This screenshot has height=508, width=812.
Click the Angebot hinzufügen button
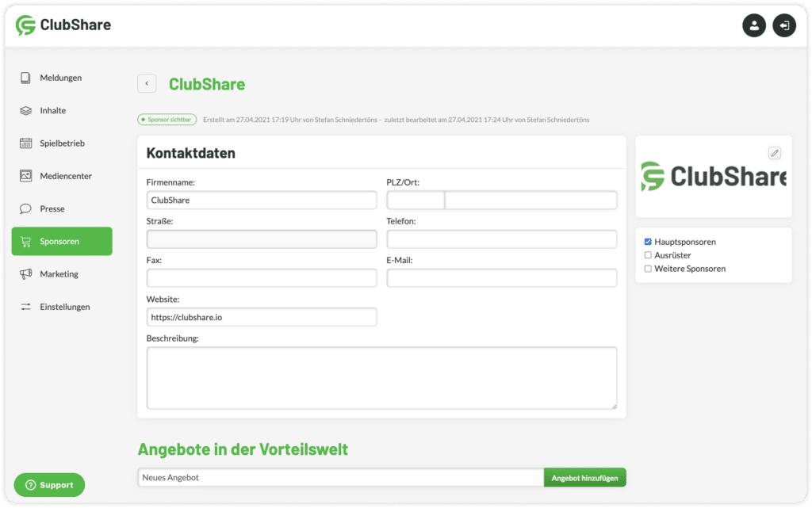pos(584,477)
